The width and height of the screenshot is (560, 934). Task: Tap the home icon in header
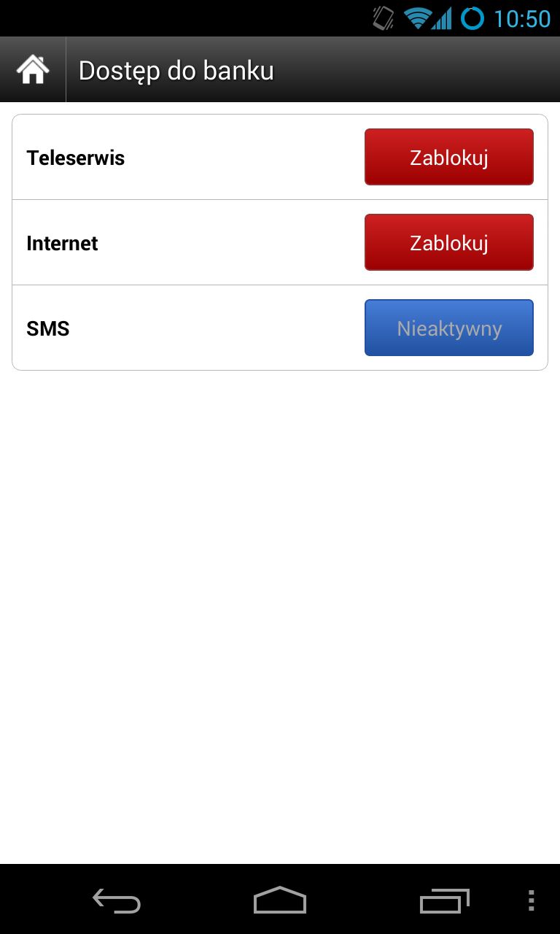(x=33, y=70)
